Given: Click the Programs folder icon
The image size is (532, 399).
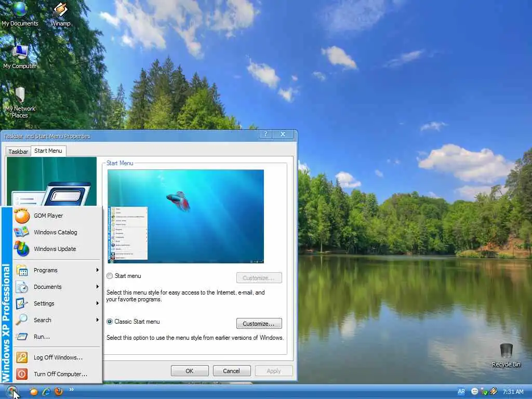Looking at the screenshot, I should 22,270.
